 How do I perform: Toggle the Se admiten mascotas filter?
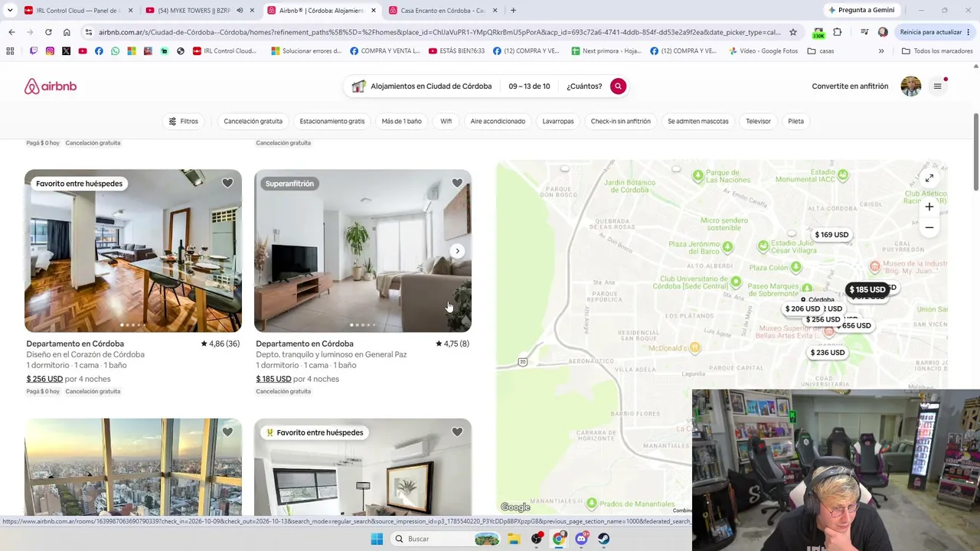[698, 121]
